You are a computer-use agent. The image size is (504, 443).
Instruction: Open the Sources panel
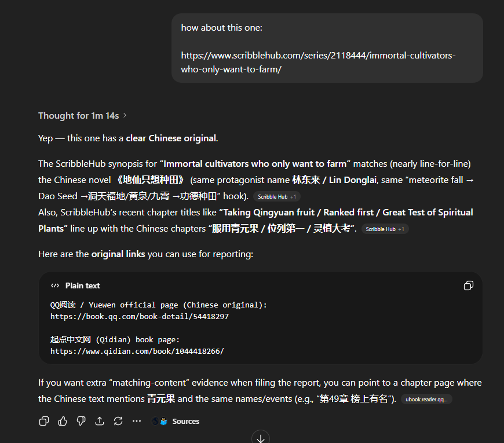(185, 421)
